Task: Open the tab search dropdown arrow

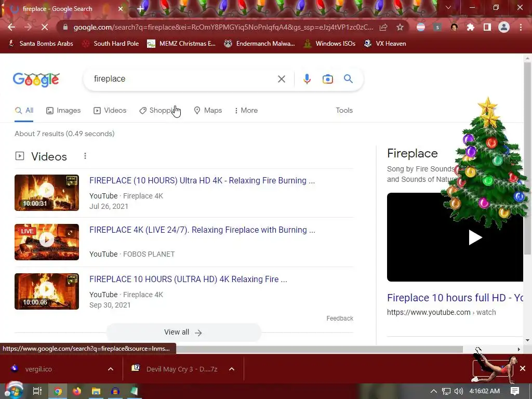Action: [x=448, y=7]
